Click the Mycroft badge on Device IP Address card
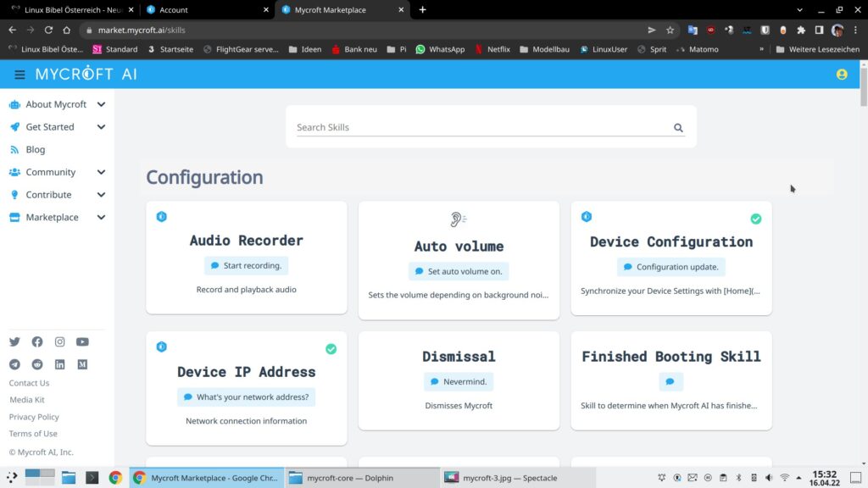The width and height of the screenshot is (868, 488). (162, 347)
